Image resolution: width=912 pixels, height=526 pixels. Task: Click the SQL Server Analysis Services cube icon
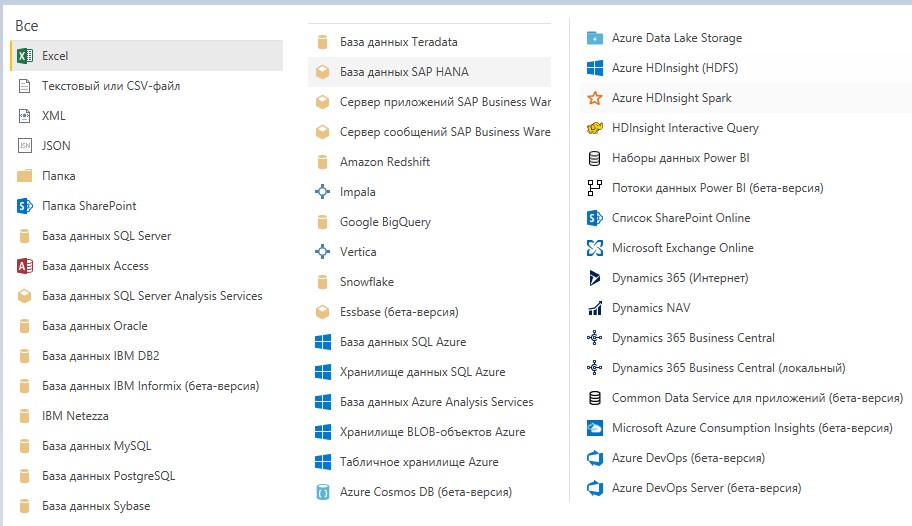click(x=24, y=296)
